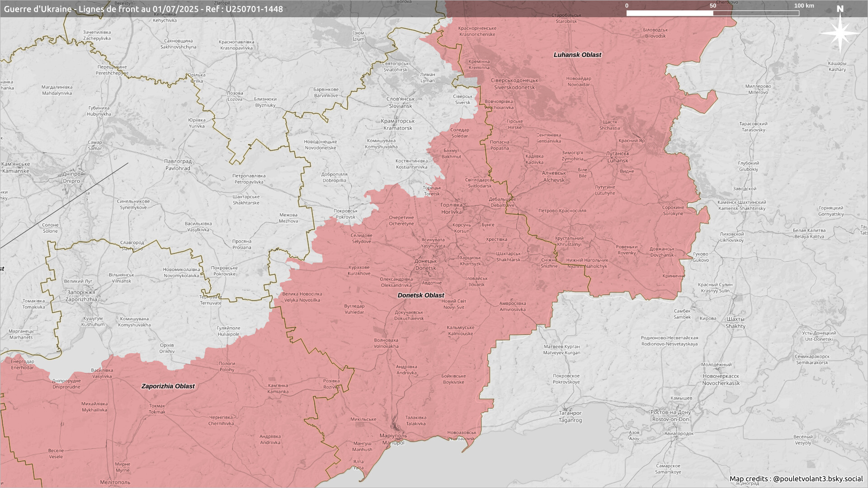Click the Mariupol city label
The height and width of the screenshot is (488, 868).
[x=393, y=439]
